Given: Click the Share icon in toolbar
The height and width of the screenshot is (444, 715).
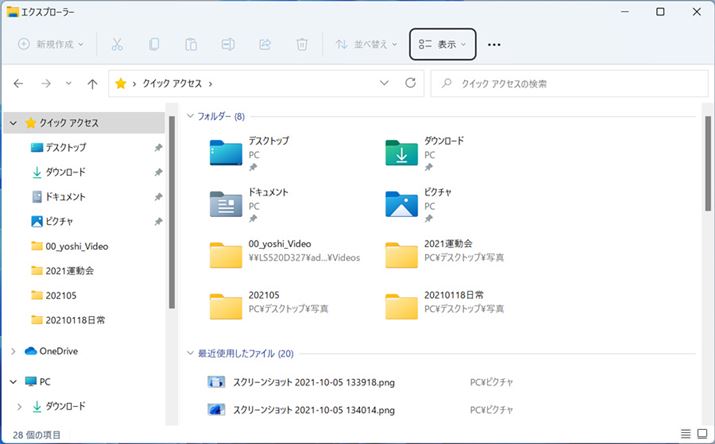Looking at the screenshot, I should 265,45.
